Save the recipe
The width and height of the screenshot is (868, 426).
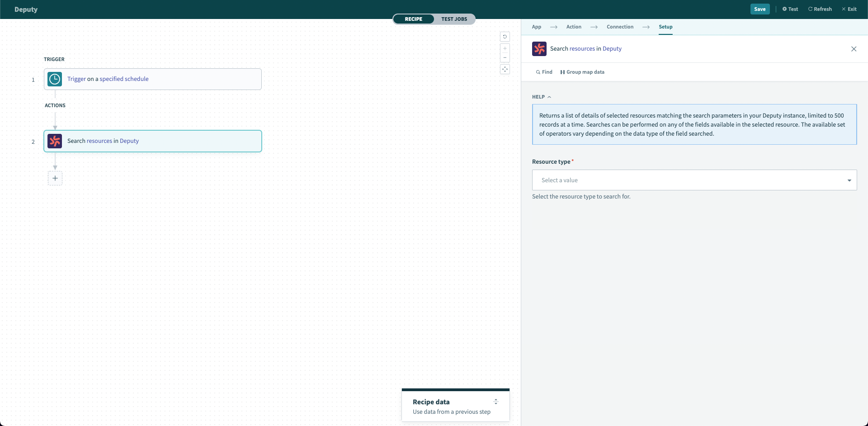coord(760,9)
